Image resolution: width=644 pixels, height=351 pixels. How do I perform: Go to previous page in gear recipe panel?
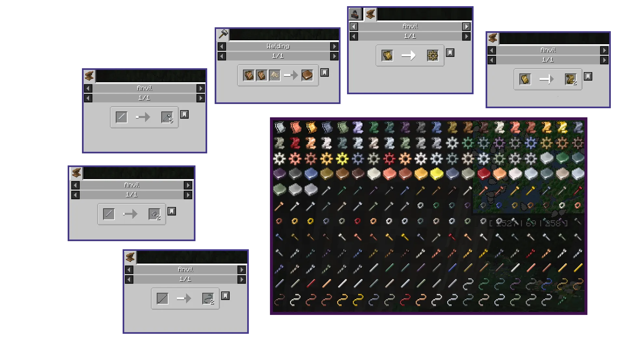click(354, 36)
